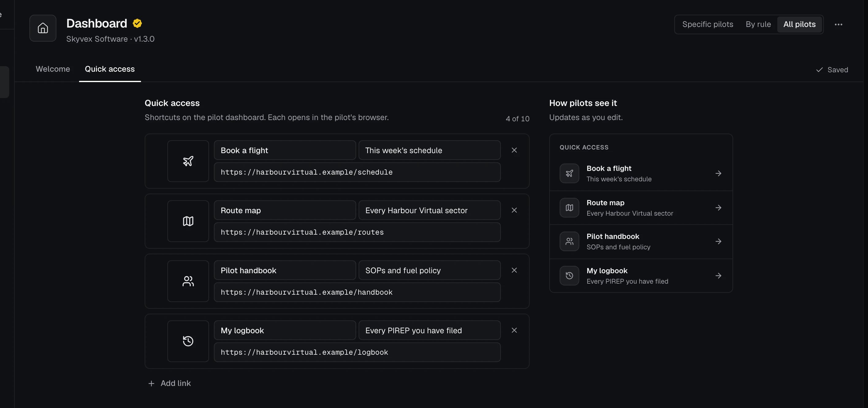Viewport: 868px width, 408px height.
Task: Click the arrow on My logbook preview
Action: tap(718, 276)
